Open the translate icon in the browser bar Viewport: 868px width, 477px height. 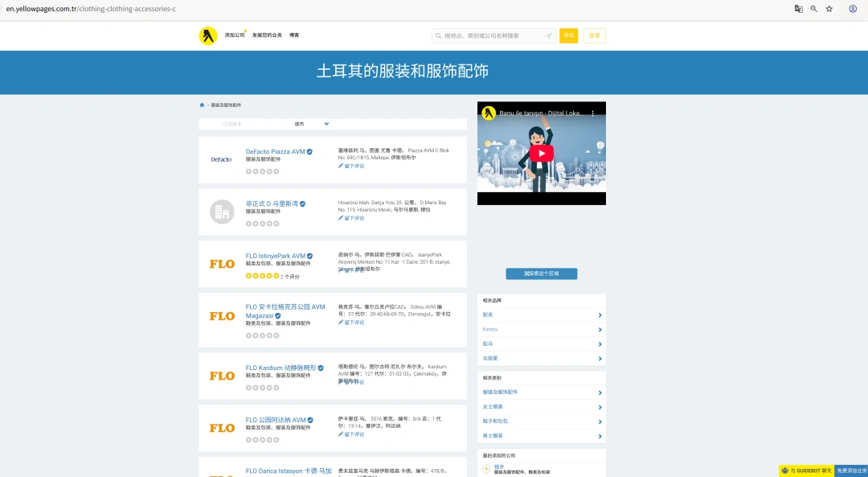[x=798, y=8]
